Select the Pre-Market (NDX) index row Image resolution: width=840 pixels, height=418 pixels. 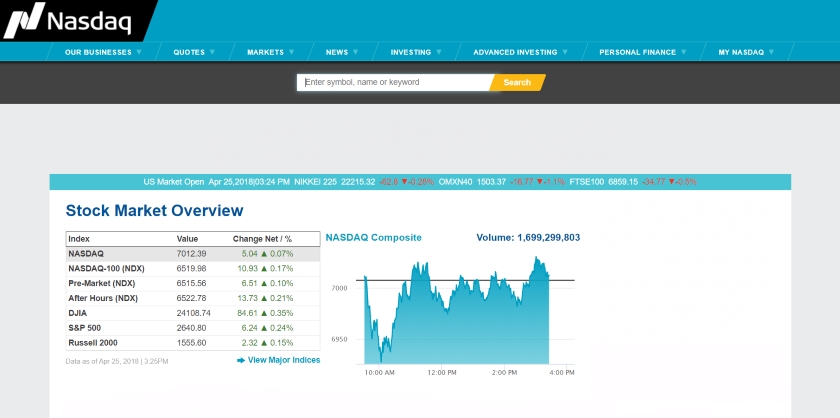coord(193,283)
